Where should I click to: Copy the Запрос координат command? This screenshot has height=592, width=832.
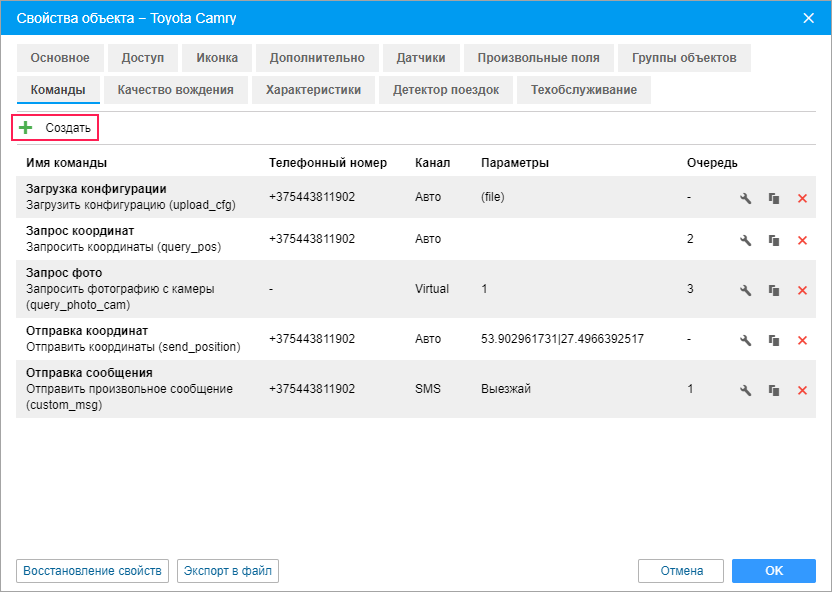[x=773, y=240]
